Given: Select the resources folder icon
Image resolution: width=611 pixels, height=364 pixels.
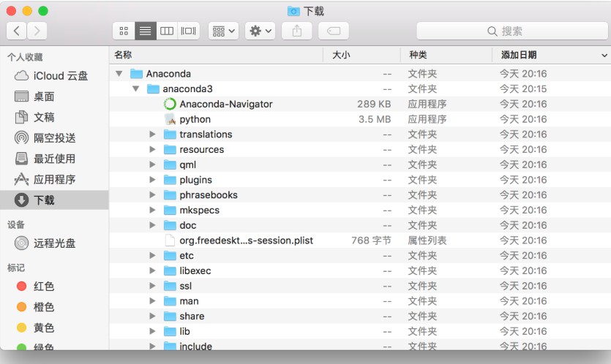Looking at the screenshot, I should click(x=170, y=150).
